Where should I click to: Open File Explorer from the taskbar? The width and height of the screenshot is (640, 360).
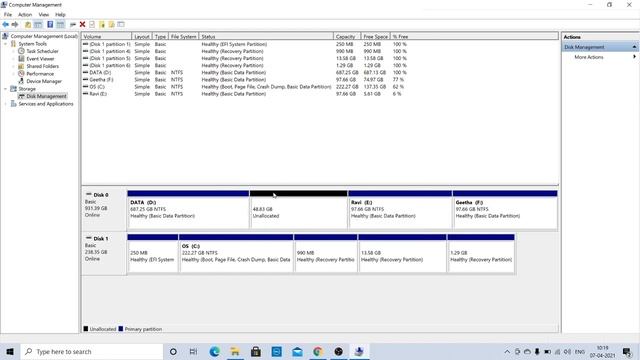(235, 351)
